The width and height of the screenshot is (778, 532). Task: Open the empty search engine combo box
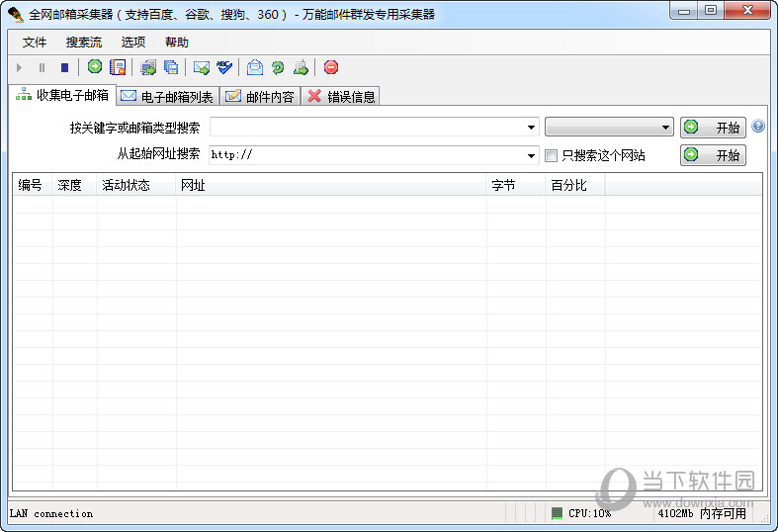pos(609,127)
